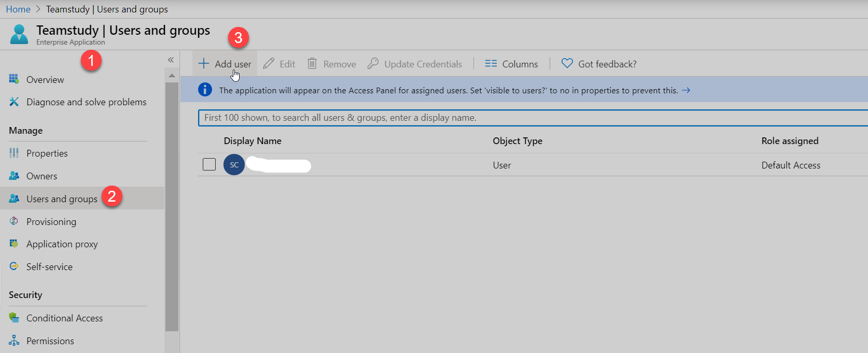The height and width of the screenshot is (353, 868).
Task: Click the blue info icon in banner
Action: 205,90
